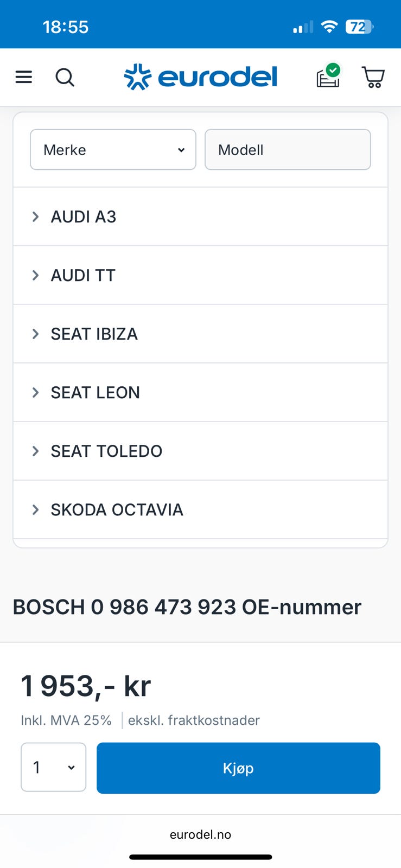Expand the SEAT LEON entry

tap(200, 392)
